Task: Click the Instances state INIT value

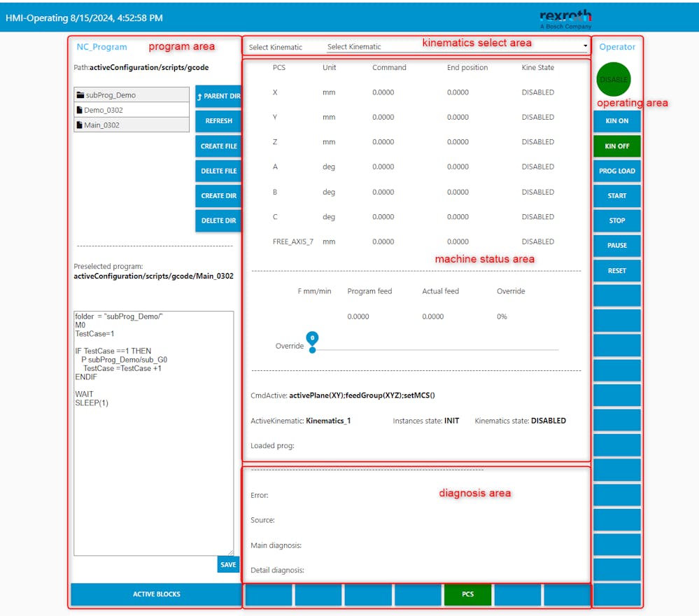Action: (x=451, y=421)
